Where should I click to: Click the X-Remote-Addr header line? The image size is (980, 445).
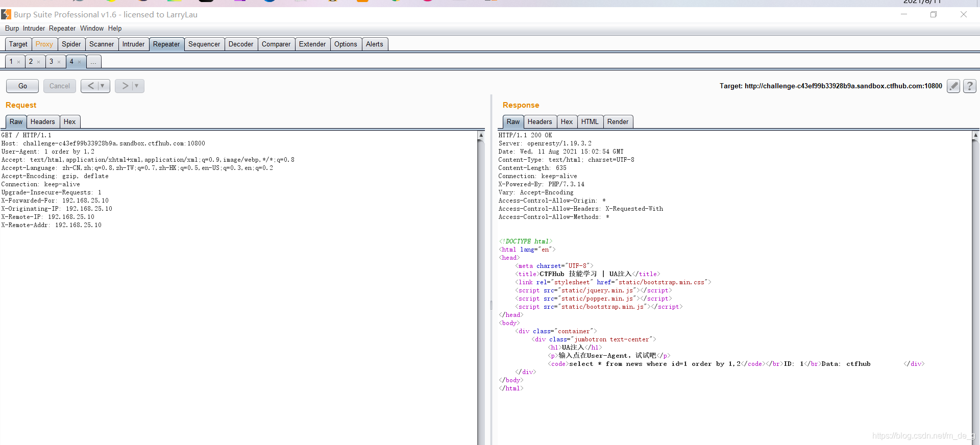coord(52,225)
